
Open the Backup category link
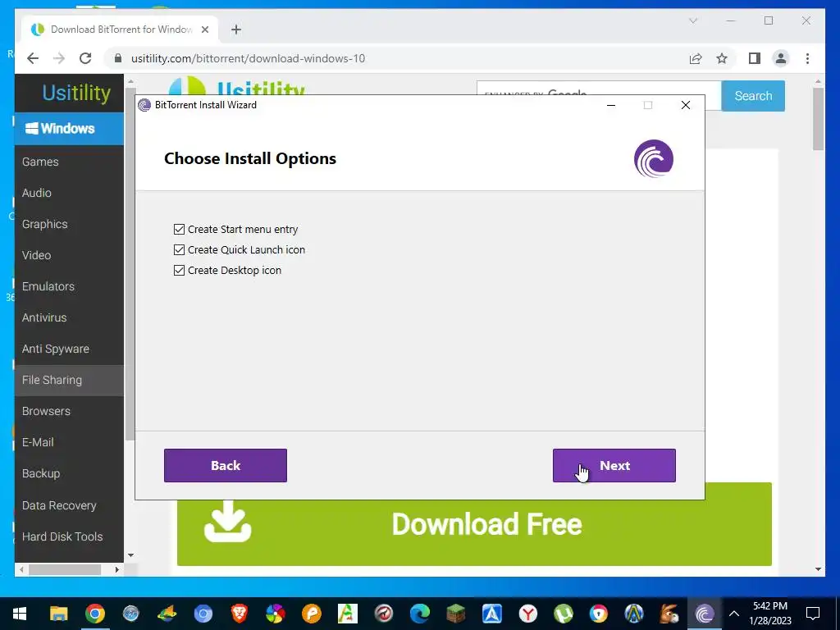(x=41, y=473)
